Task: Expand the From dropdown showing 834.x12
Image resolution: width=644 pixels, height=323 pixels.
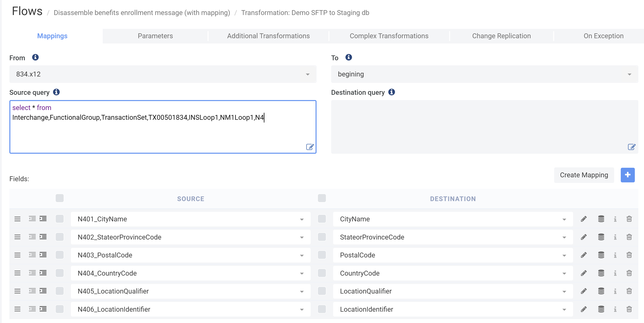Action: (x=163, y=74)
